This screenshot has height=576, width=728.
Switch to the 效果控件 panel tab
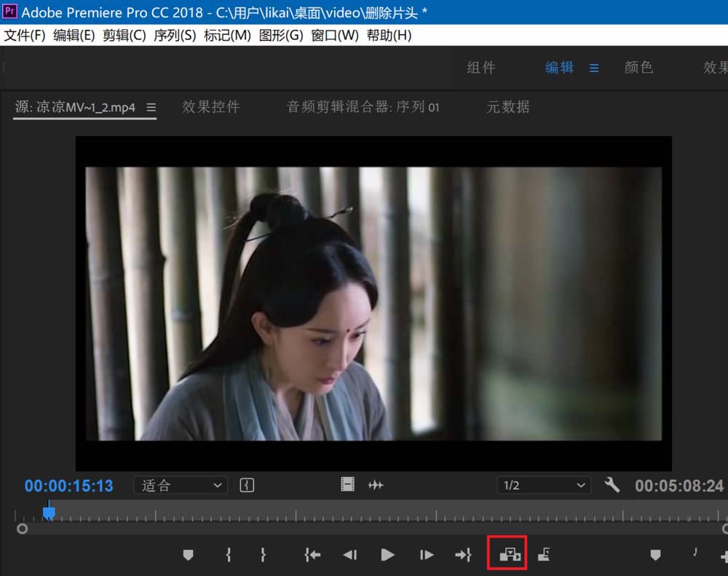(x=211, y=107)
